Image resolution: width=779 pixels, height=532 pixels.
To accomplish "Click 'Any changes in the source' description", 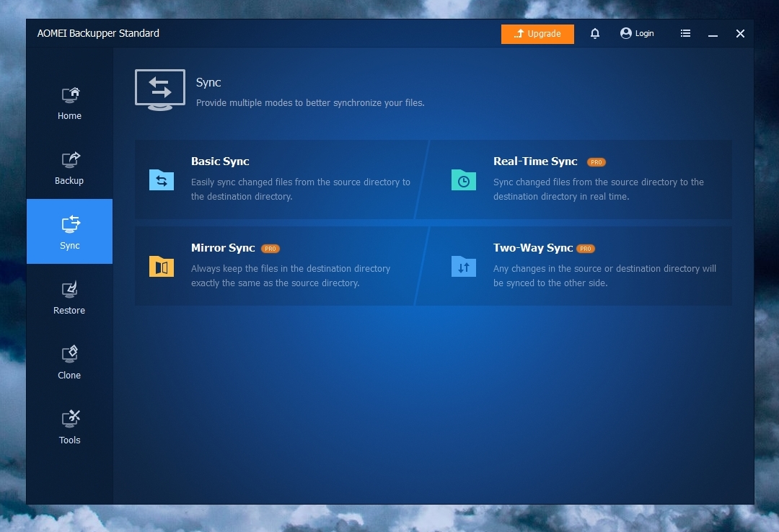I will click(x=604, y=275).
